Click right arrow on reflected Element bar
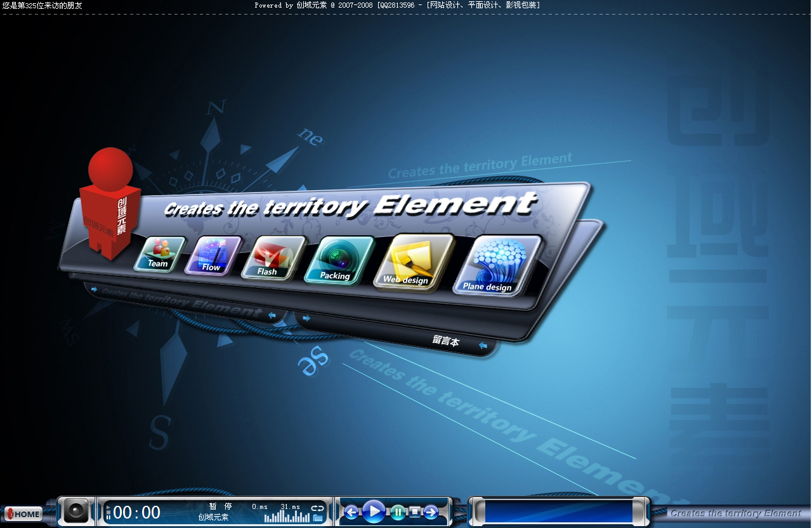The image size is (812, 528). point(272,315)
